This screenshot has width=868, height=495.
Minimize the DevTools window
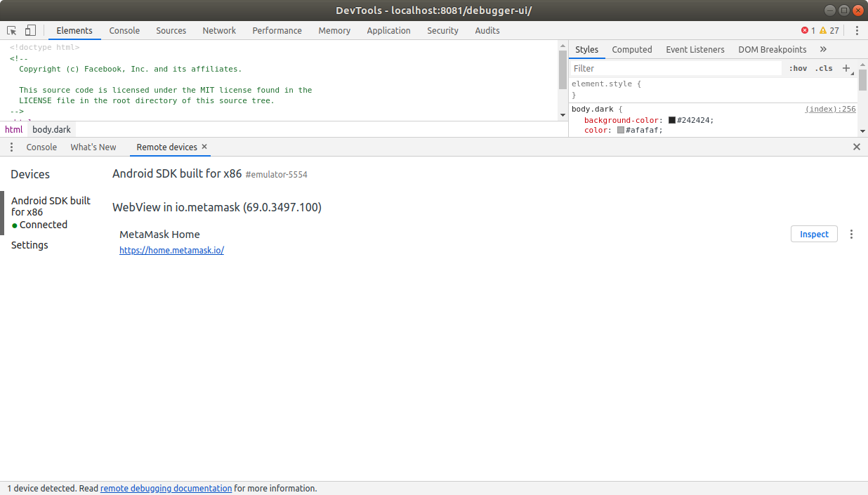pyautogui.click(x=831, y=10)
